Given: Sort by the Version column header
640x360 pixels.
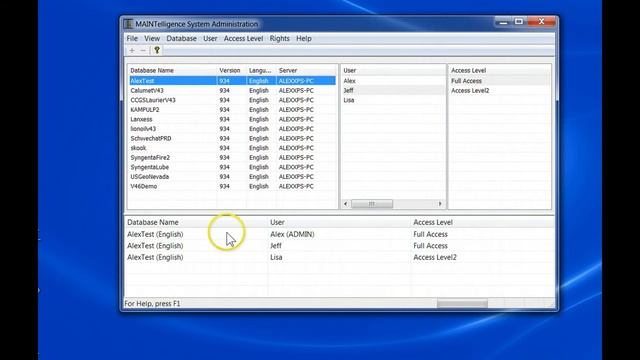Looking at the screenshot, I should (x=231, y=71).
